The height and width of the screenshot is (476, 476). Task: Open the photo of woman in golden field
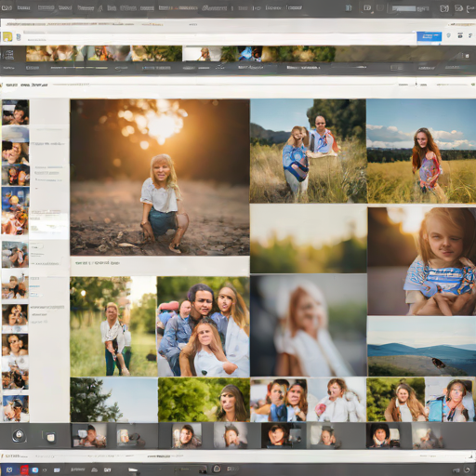421,151
